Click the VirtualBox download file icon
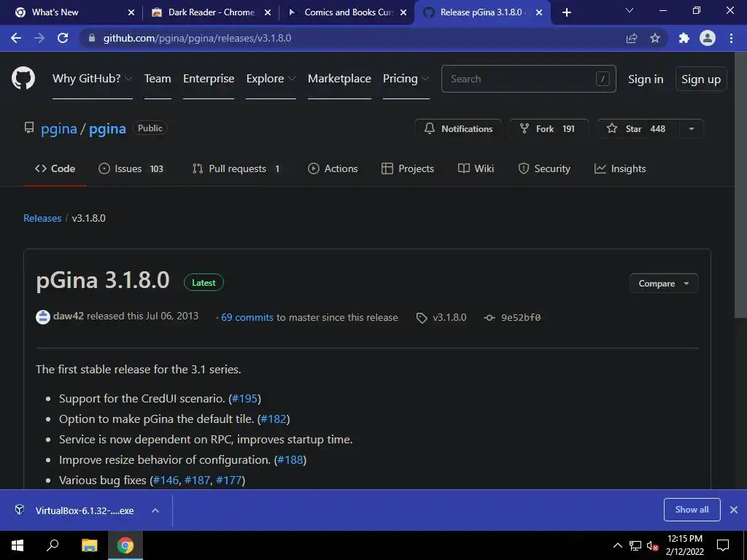This screenshot has height=560, width=747. (20, 510)
